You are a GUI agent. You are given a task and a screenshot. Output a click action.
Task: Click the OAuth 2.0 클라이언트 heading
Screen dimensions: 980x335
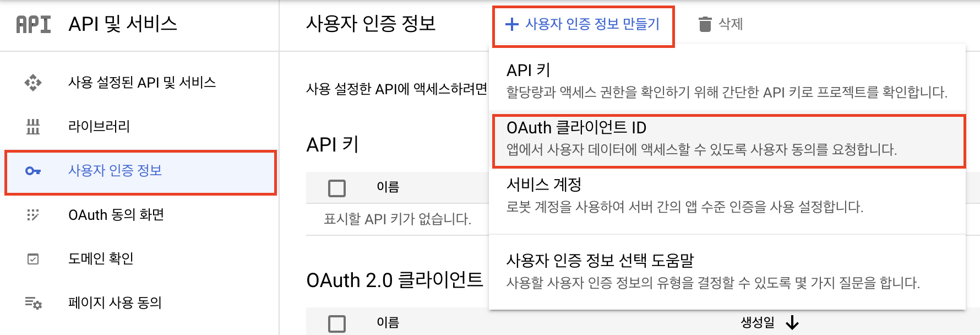tap(395, 280)
